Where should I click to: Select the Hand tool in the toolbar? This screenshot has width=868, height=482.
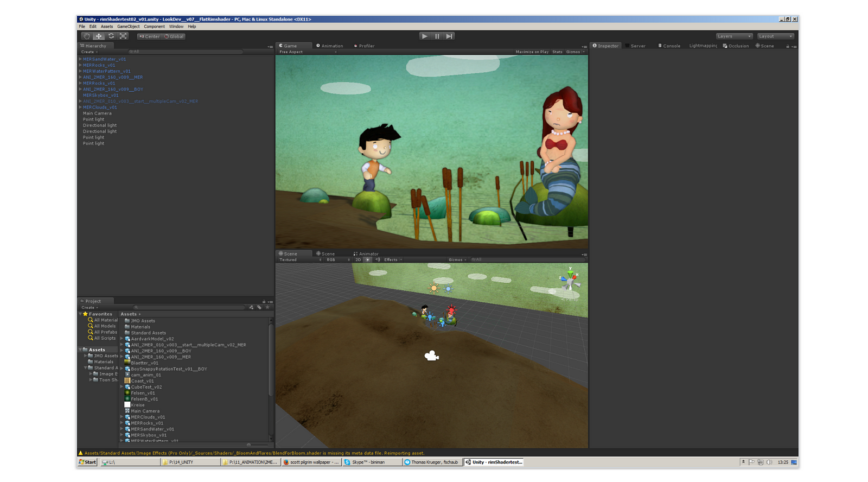87,36
